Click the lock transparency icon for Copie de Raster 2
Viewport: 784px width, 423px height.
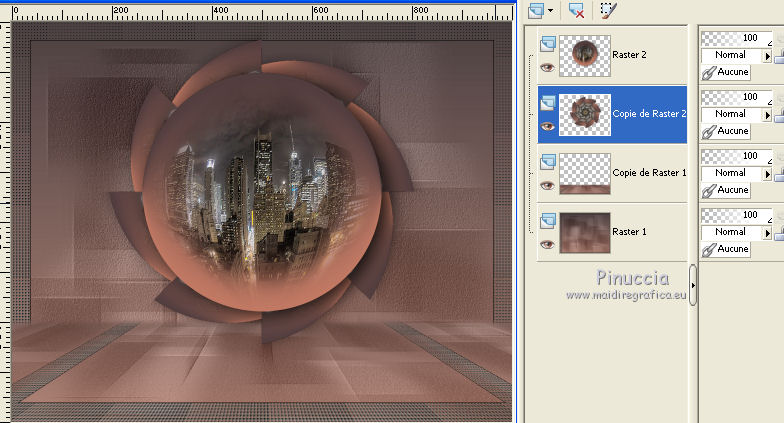click(x=779, y=116)
